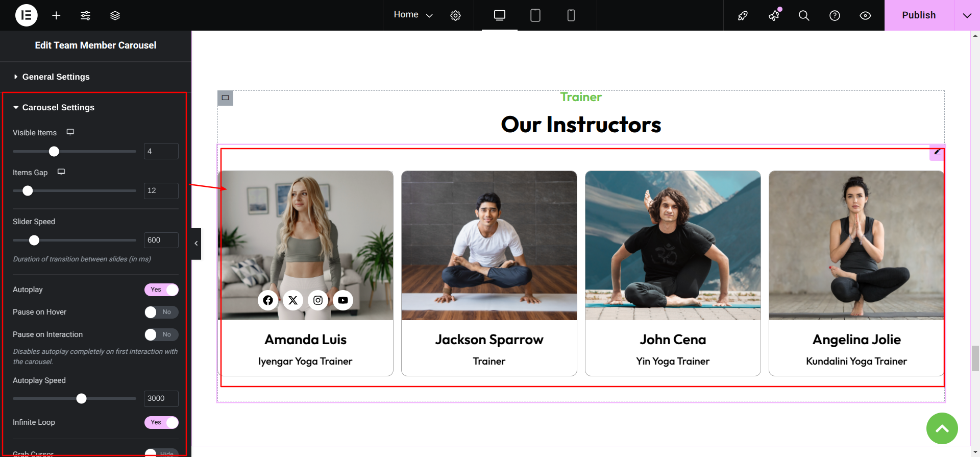Screen dimensions: 980x457
Task: Adjust the Autoplay Speed slider
Action: (x=82, y=398)
